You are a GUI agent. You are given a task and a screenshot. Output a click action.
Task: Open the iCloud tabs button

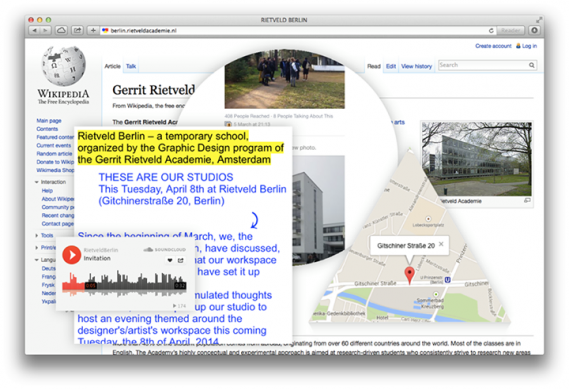61,30
